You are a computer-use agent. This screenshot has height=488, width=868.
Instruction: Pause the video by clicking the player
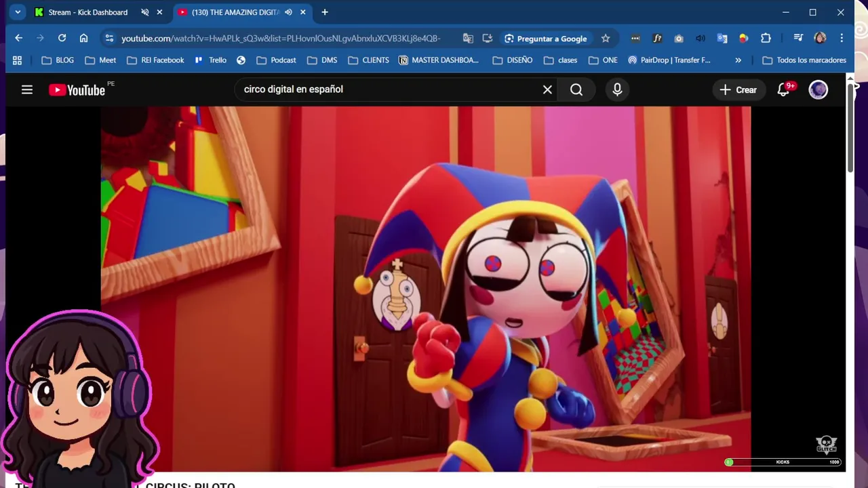[426, 288]
